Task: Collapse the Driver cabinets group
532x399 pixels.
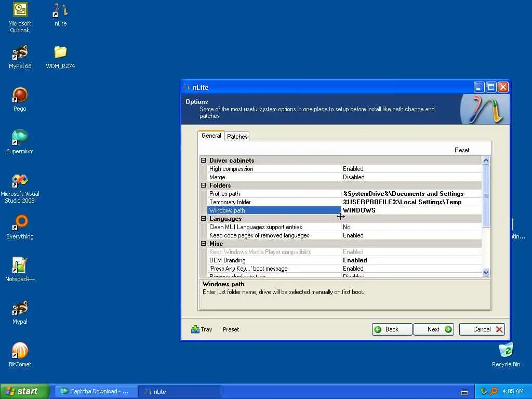Action: pyautogui.click(x=203, y=160)
